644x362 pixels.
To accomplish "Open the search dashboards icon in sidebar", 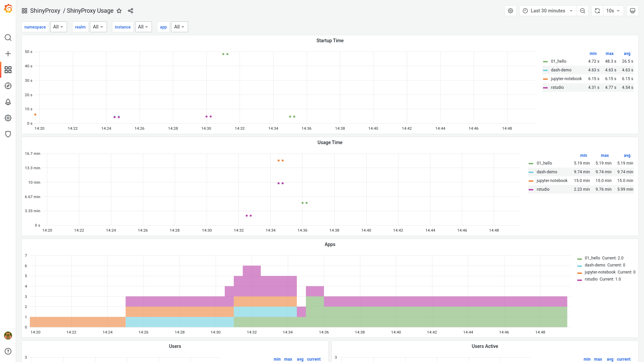I will pyautogui.click(x=8, y=38).
